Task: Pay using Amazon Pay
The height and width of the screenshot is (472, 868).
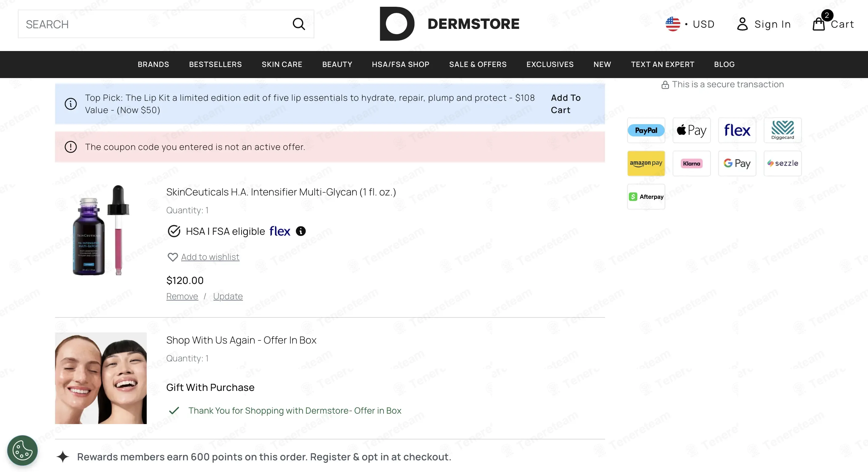Action: pyautogui.click(x=646, y=163)
